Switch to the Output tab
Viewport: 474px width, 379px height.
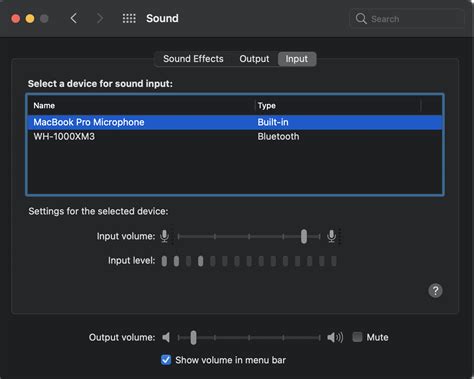254,59
